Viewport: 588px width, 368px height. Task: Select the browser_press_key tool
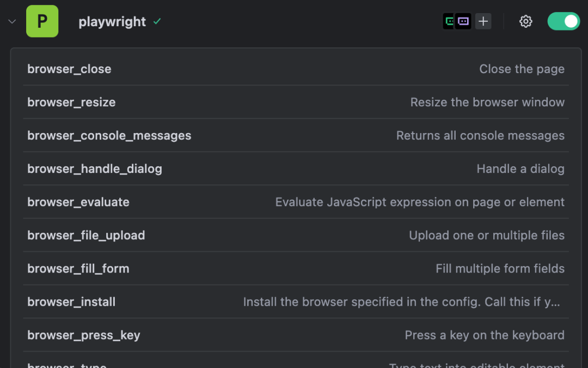84,335
